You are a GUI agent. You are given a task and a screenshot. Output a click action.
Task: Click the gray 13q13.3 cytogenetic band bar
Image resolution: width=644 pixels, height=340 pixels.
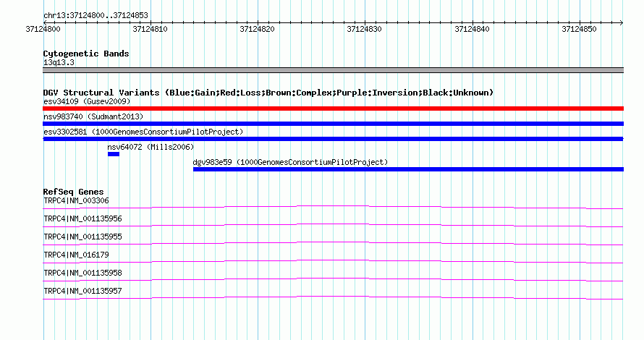click(333, 70)
